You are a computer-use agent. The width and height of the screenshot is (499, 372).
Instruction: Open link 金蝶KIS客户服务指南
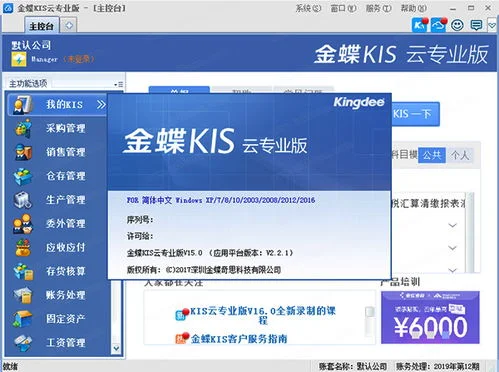(239, 339)
